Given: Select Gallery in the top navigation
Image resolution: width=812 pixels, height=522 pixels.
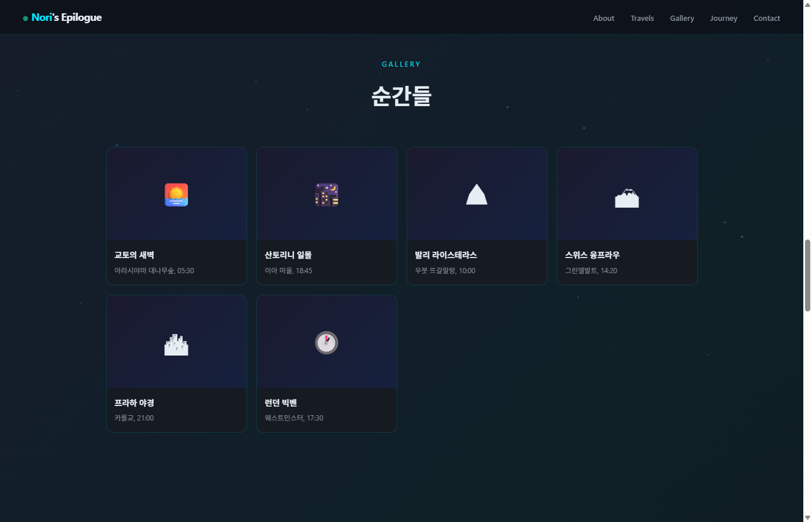Looking at the screenshot, I should [681, 19].
